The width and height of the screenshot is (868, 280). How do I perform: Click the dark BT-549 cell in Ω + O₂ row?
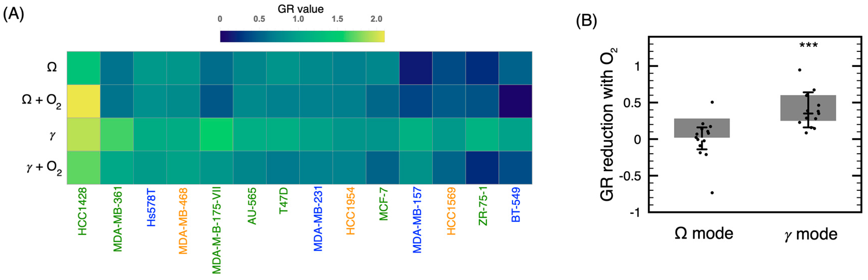click(515, 101)
